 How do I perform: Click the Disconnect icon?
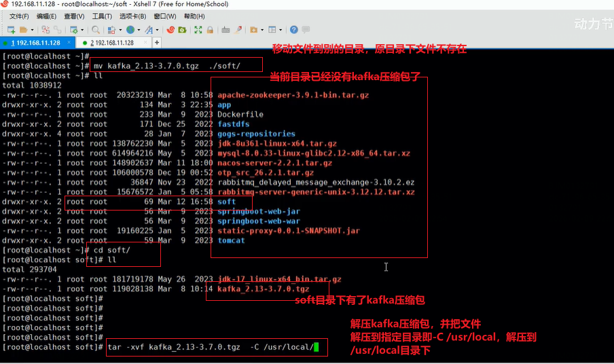click(x=46, y=30)
